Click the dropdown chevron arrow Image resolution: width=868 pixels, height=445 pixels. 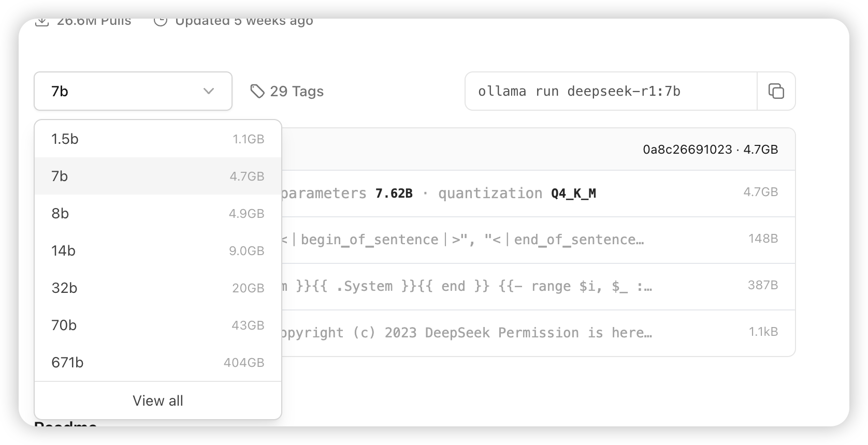(209, 91)
